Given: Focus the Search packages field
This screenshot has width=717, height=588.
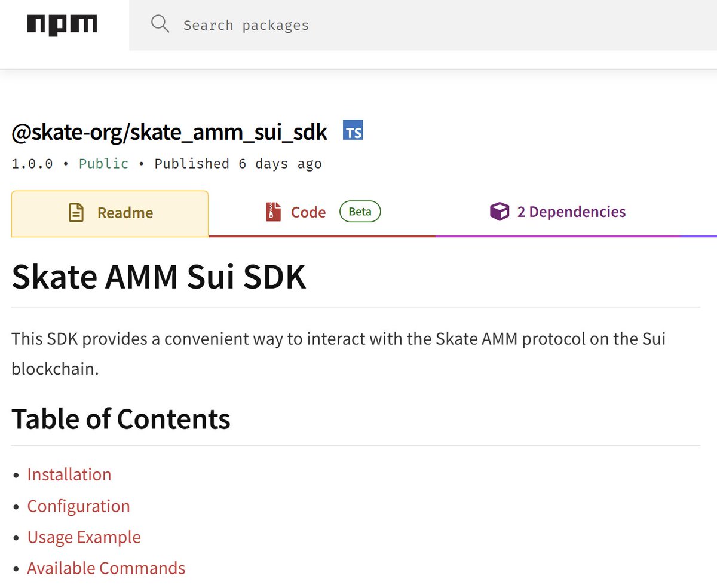Looking at the screenshot, I should click(423, 25).
